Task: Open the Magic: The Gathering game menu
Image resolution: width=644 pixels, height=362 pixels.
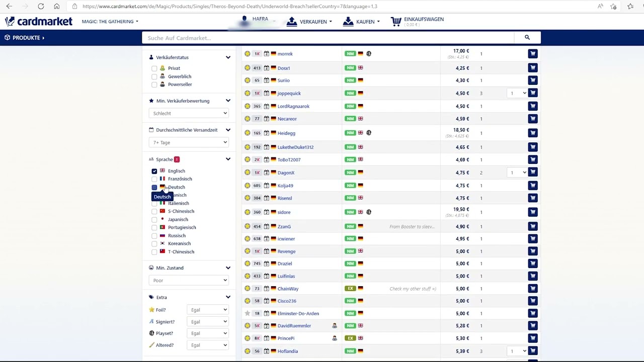Action: 110,22
